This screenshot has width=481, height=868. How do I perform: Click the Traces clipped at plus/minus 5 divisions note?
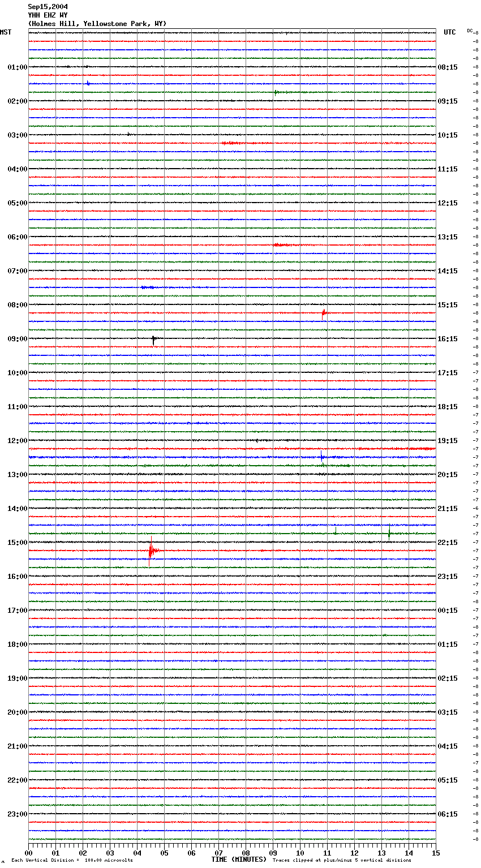pos(342,861)
